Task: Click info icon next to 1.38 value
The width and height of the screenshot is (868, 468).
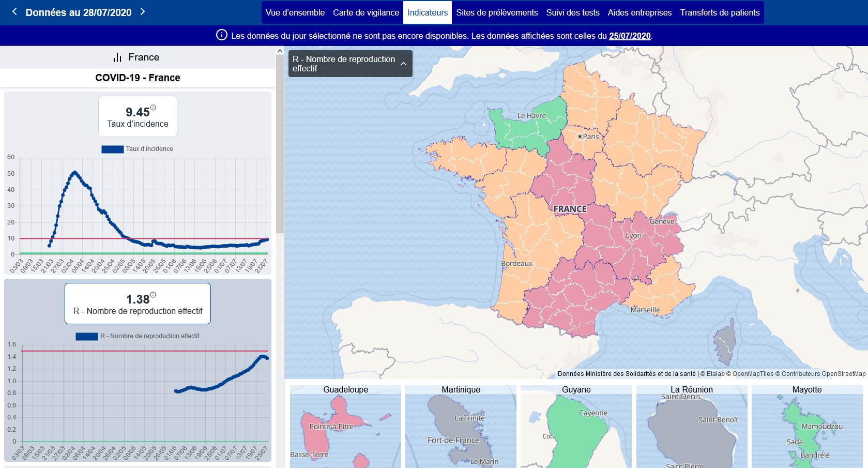Action: [x=153, y=295]
